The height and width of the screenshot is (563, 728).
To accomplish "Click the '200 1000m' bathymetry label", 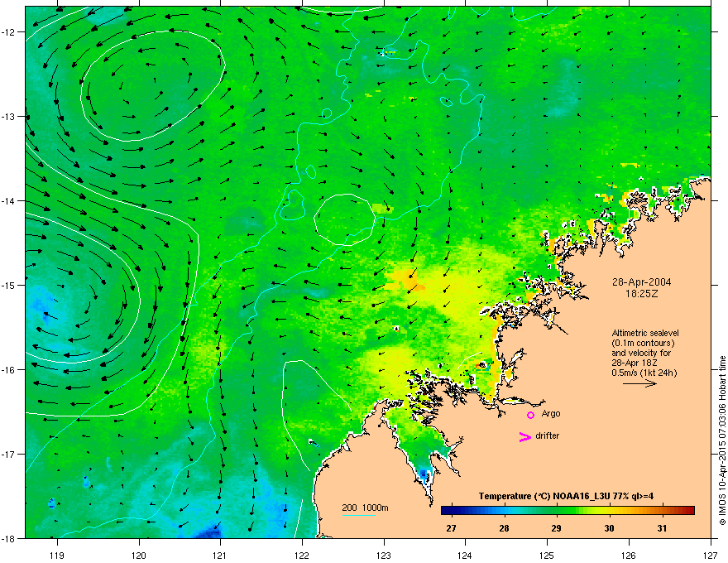I will (365, 508).
